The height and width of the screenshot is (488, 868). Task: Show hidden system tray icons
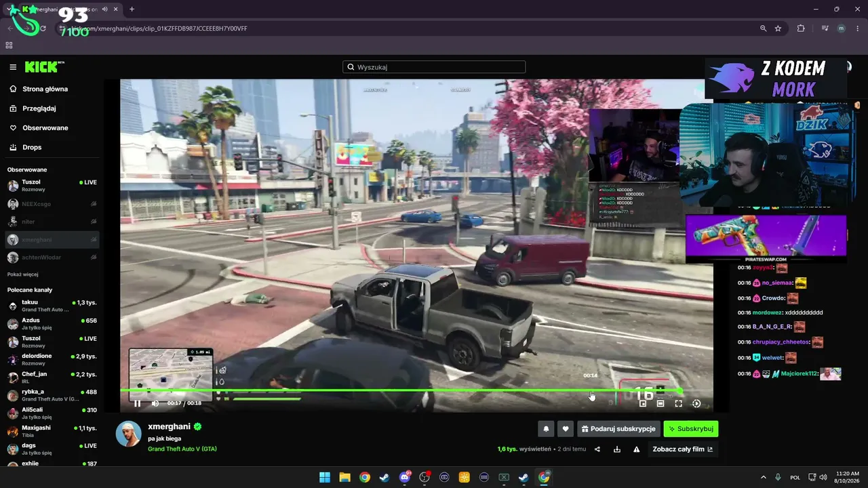point(763,477)
